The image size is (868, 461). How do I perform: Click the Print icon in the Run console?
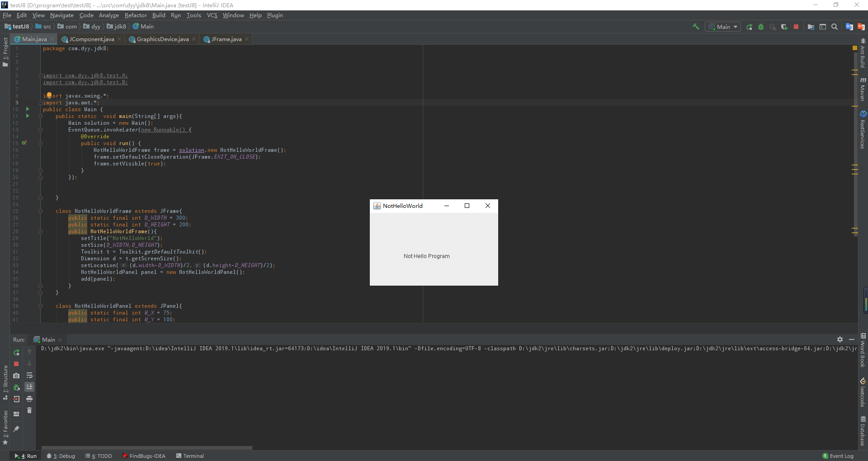tap(29, 399)
